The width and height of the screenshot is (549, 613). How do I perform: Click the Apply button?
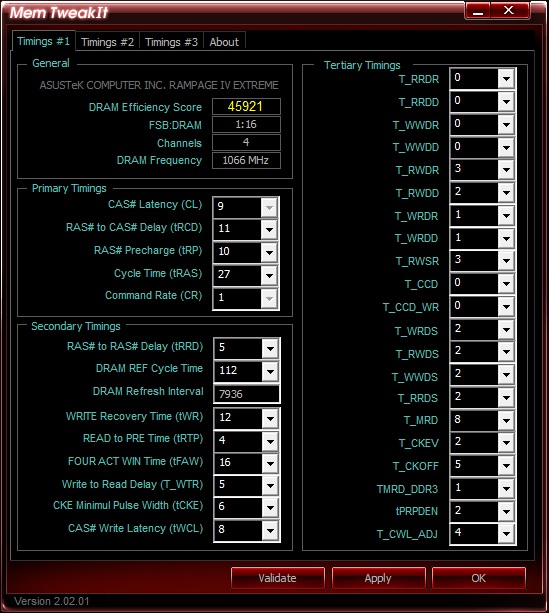click(378, 578)
